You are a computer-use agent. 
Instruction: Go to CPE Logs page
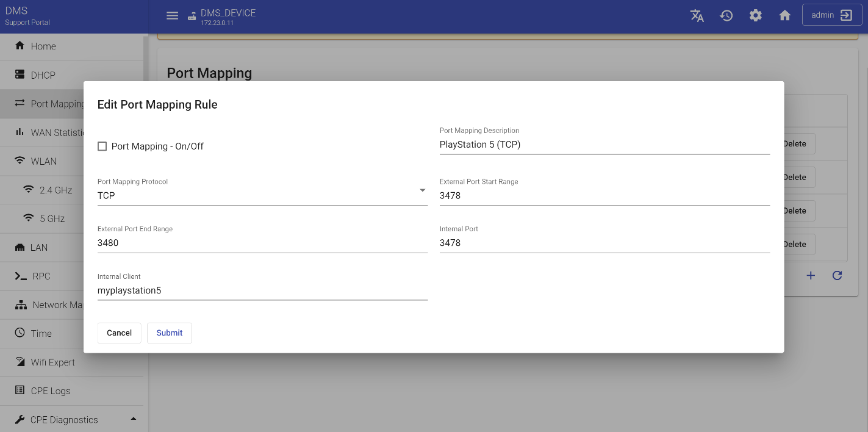tap(51, 391)
